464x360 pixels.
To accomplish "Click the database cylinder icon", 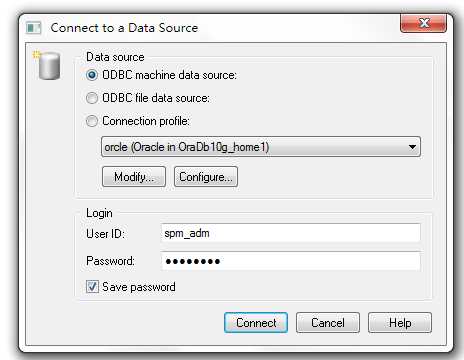I will coord(47,65).
